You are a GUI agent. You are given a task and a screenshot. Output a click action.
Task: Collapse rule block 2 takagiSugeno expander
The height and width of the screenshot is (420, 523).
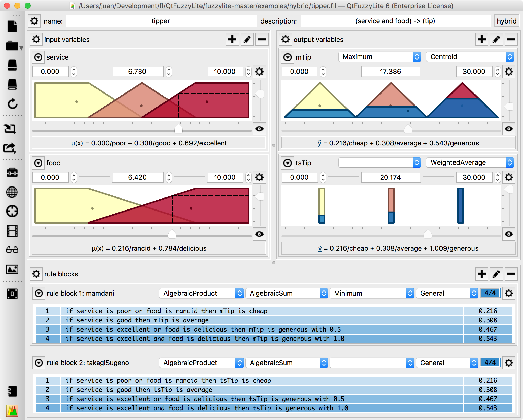click(39, 363)
